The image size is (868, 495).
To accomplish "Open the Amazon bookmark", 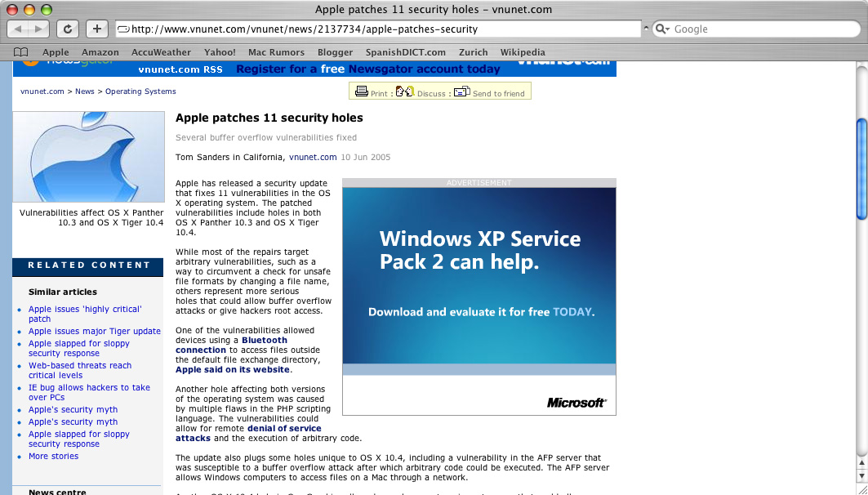I will (x=100, y=52).
